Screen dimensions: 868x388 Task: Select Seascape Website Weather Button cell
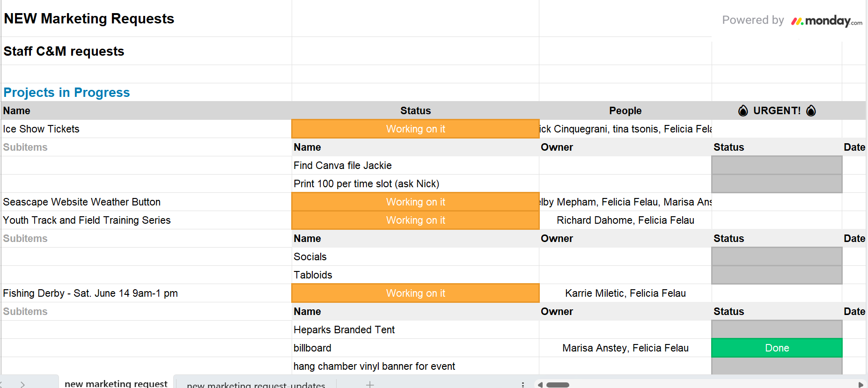(146, 202)
